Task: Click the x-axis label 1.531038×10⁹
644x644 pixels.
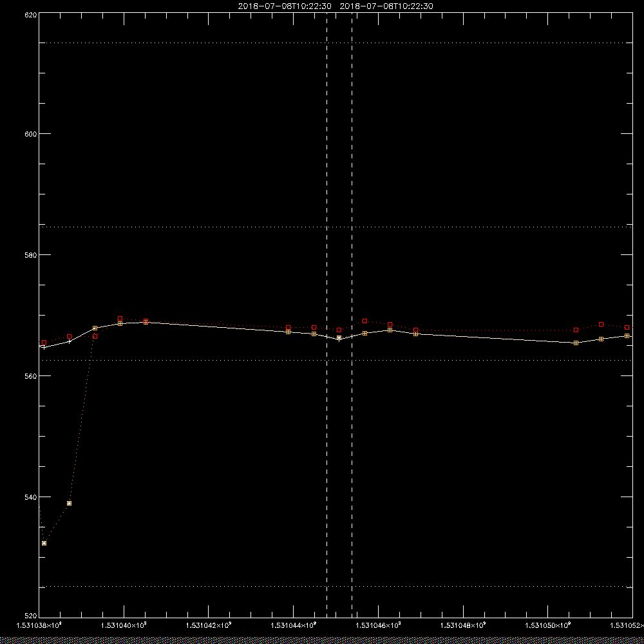Action: (x=39, y=625)
